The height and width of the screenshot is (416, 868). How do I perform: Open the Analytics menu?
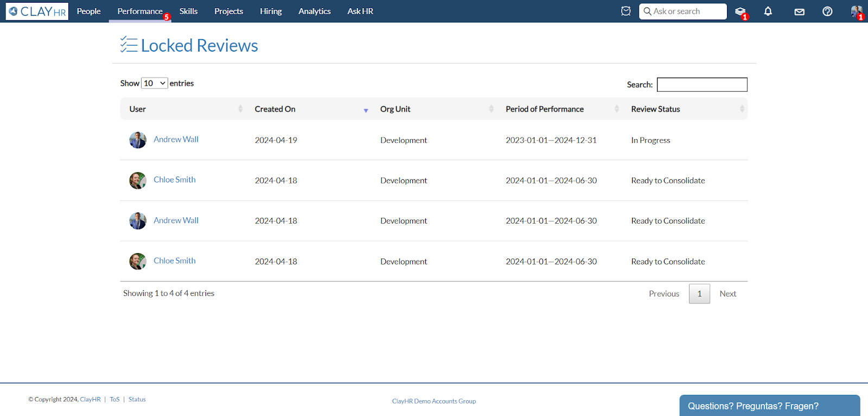(314, 11)
